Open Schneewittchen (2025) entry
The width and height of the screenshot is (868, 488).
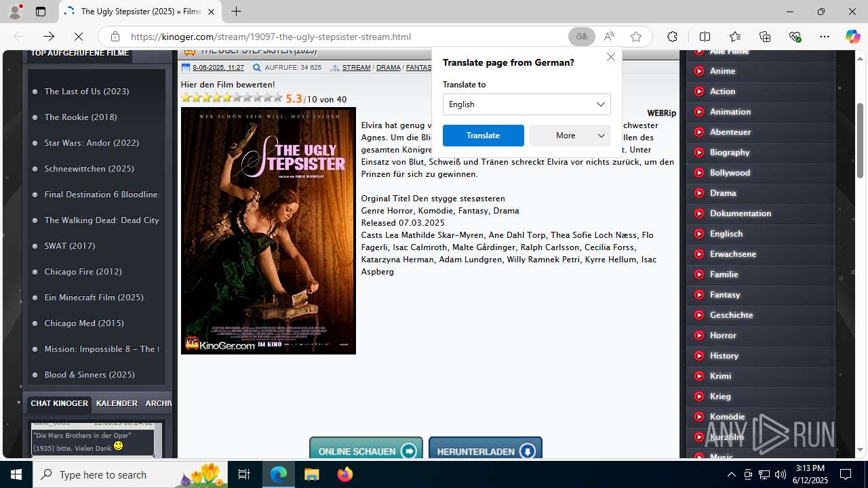tap(90, 168)
